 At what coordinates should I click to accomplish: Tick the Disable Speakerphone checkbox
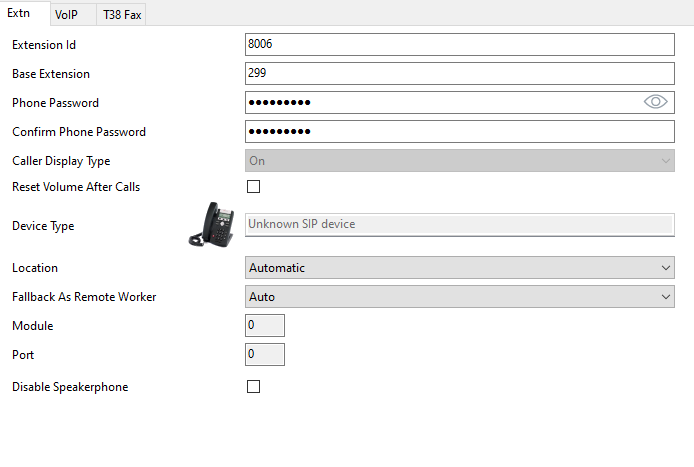pos(254,386)
